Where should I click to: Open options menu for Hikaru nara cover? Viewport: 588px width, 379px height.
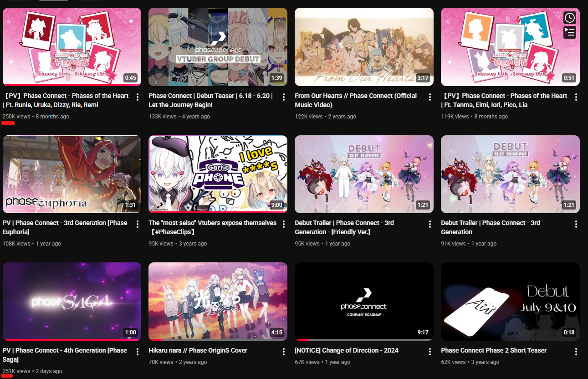pyautogui.click(x=284, y=352)
